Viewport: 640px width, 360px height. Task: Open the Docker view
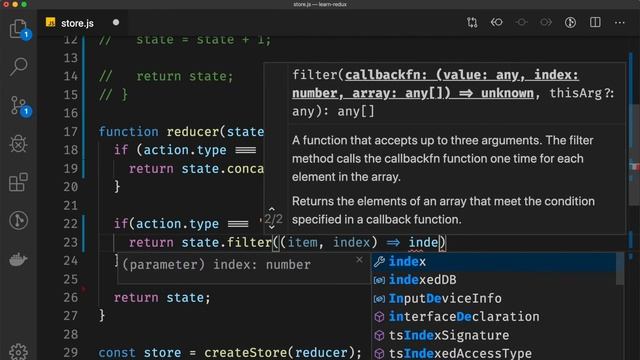click(18, 259)
